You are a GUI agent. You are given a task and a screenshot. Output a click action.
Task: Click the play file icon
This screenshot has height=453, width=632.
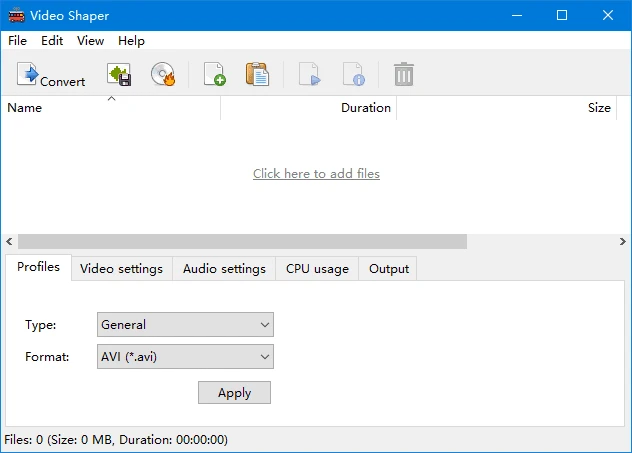coord(309,75)
